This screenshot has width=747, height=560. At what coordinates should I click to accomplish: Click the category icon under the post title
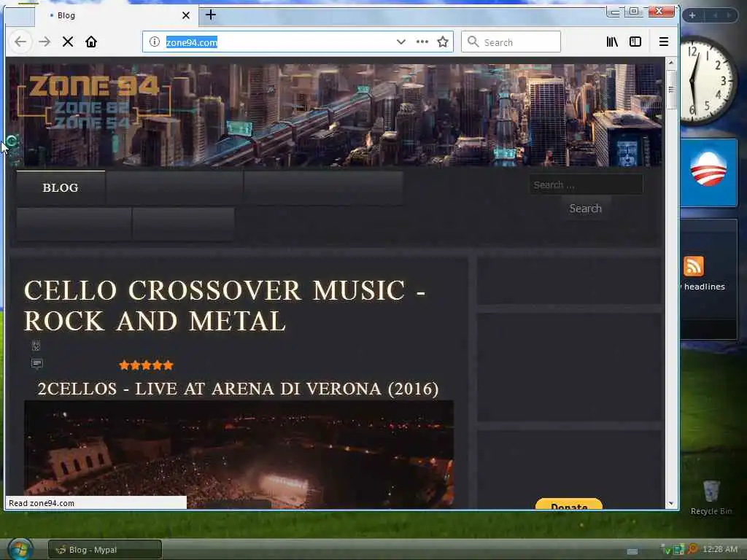coord(36,345)
